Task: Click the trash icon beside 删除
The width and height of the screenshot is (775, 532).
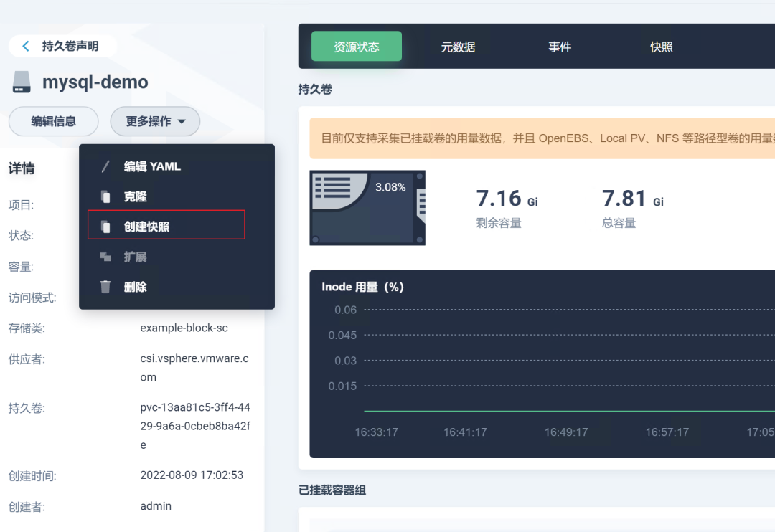Action: tap(105, 287)
